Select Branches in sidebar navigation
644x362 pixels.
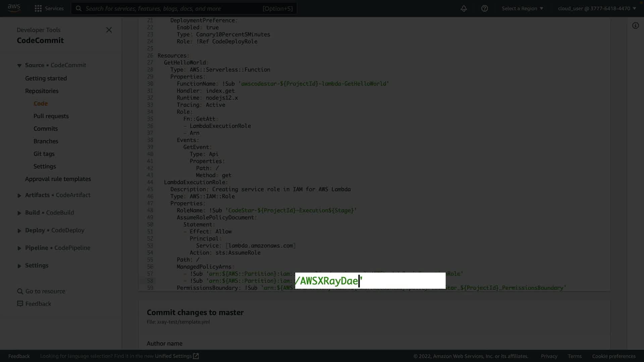tap(46, 141)
